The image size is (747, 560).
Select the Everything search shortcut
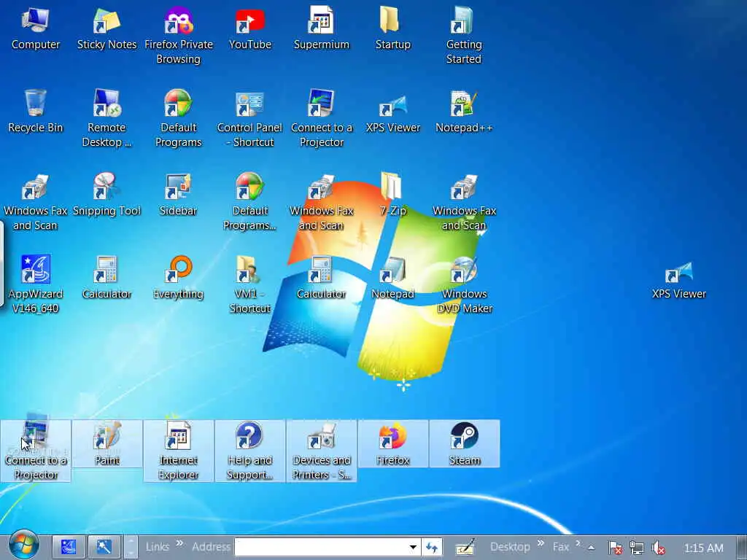178,278
